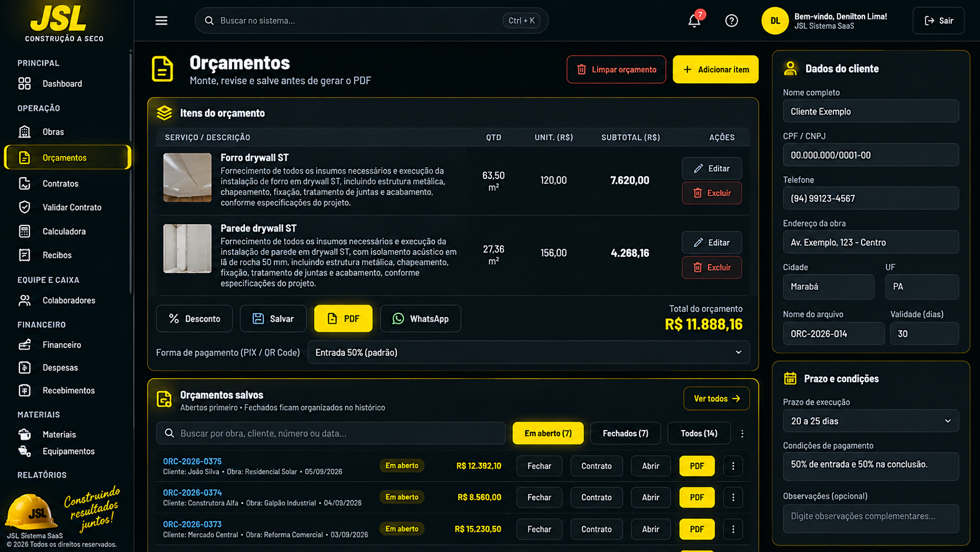Open the Prazo de execução dropdown
Image resolution: width=980 pixels, height=552 pixels.
pos(870,421)
